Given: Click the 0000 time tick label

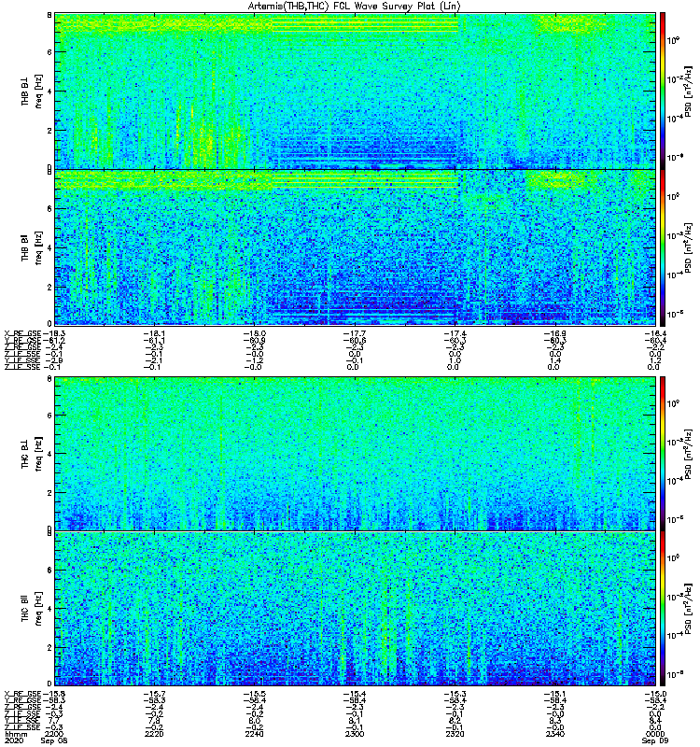Looking at the screenshot, I should (x=655, y=734).
